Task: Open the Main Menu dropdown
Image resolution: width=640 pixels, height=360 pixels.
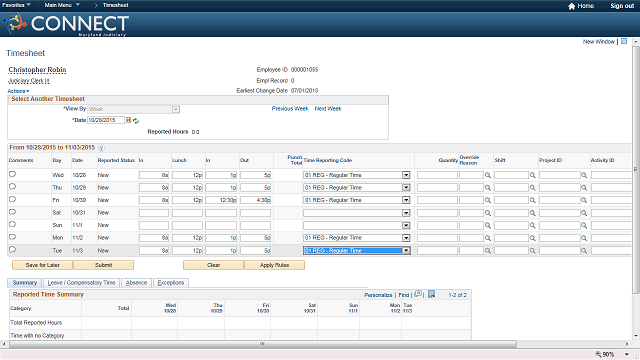Action: click(x=62, y=5)
